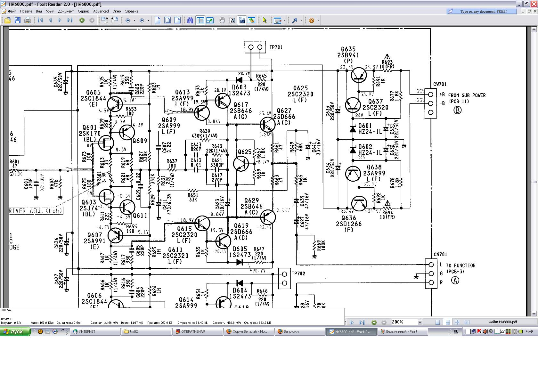Switch to Загрузки taskbar window
The height and width of the screenshot is (392, 538).
pos(300,331)
